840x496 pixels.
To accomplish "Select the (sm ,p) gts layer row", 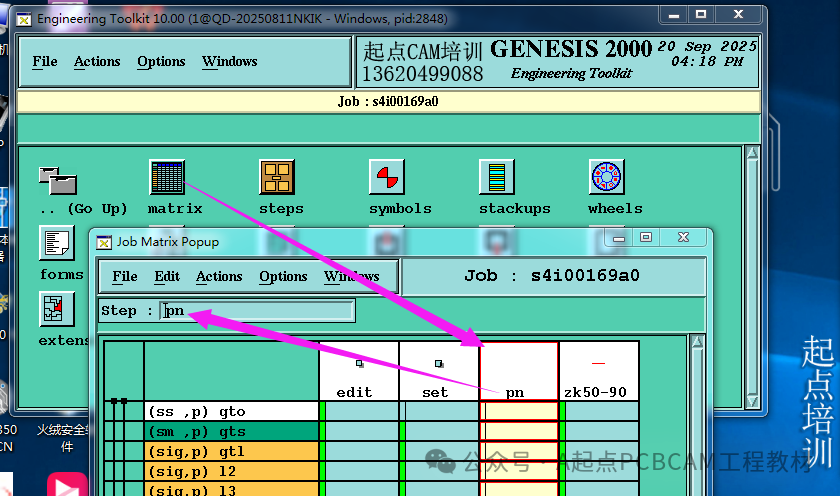I will pos(231,432).
